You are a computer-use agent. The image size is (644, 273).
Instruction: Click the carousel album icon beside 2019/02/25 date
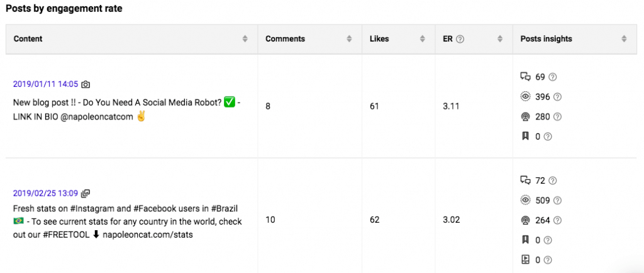86,193
